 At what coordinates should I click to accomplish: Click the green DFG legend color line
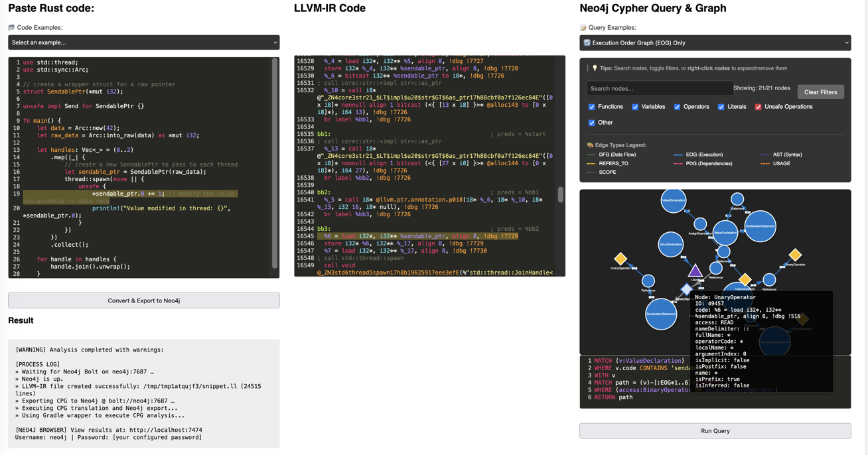590,155
